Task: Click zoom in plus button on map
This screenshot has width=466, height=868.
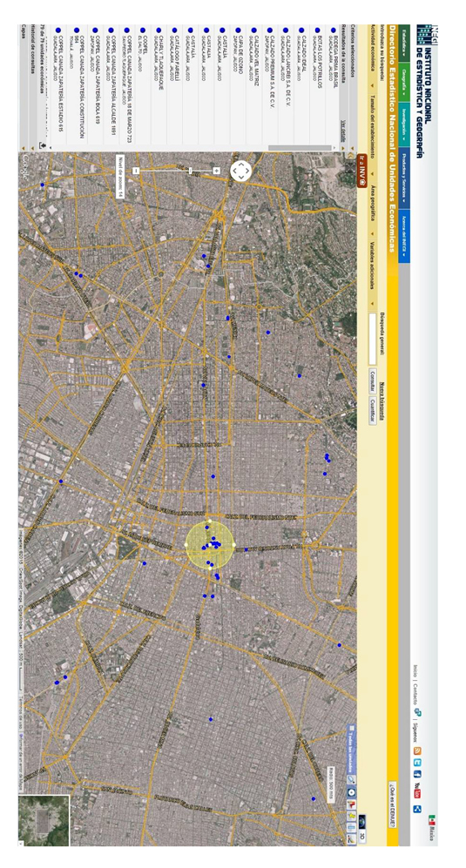Action: coord(217,171)
